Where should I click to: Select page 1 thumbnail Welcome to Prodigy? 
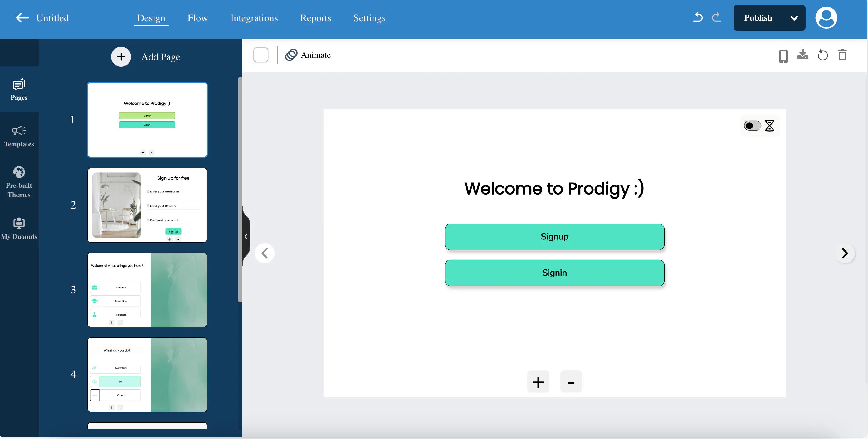pos(147,119)
